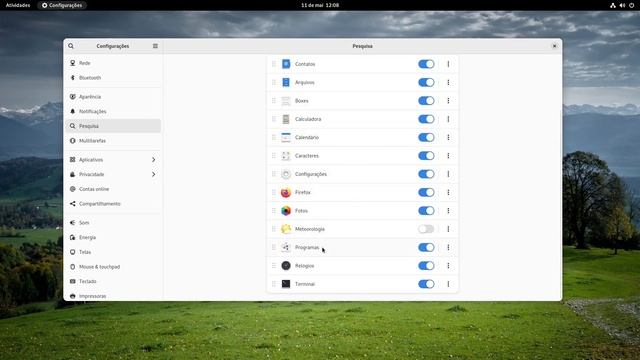Open Som settings panel

[x=113, y=223]
